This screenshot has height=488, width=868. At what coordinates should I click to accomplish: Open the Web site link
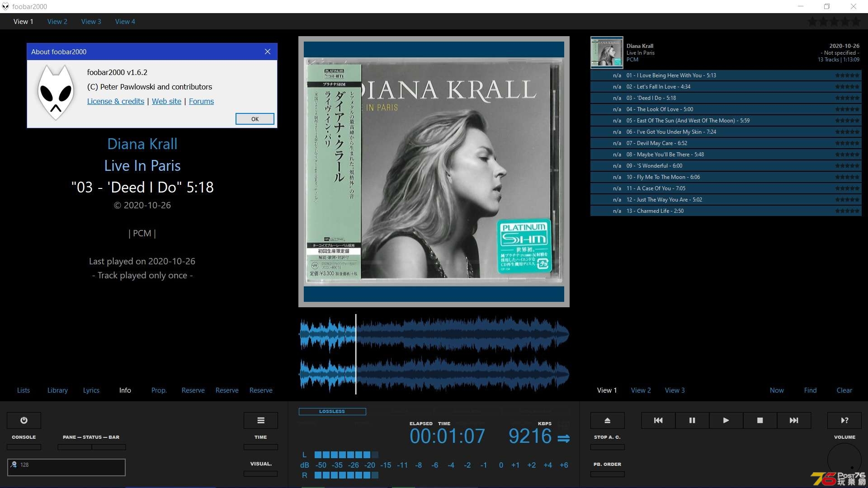pyautogui.click(x=166, y=101)
